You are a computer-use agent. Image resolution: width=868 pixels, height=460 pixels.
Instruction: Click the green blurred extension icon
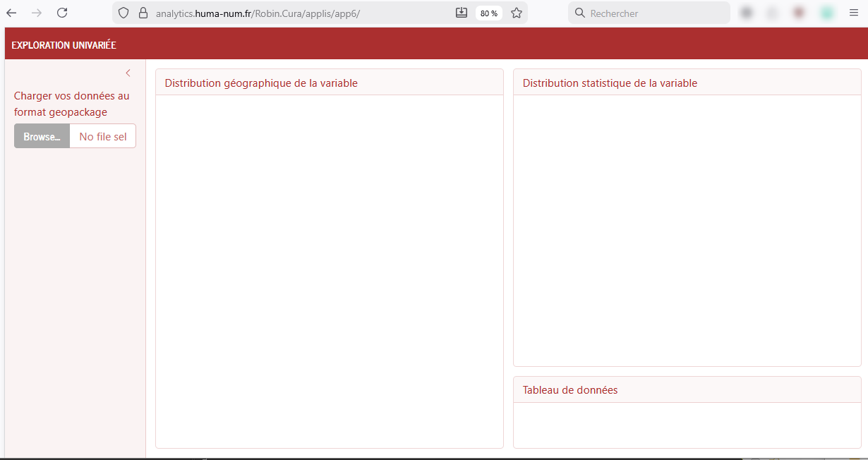tap(826, 13)
